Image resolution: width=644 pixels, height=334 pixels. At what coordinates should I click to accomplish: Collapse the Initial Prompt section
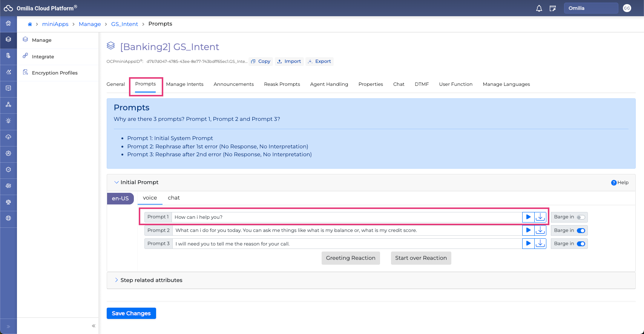(x=117, y=182)
